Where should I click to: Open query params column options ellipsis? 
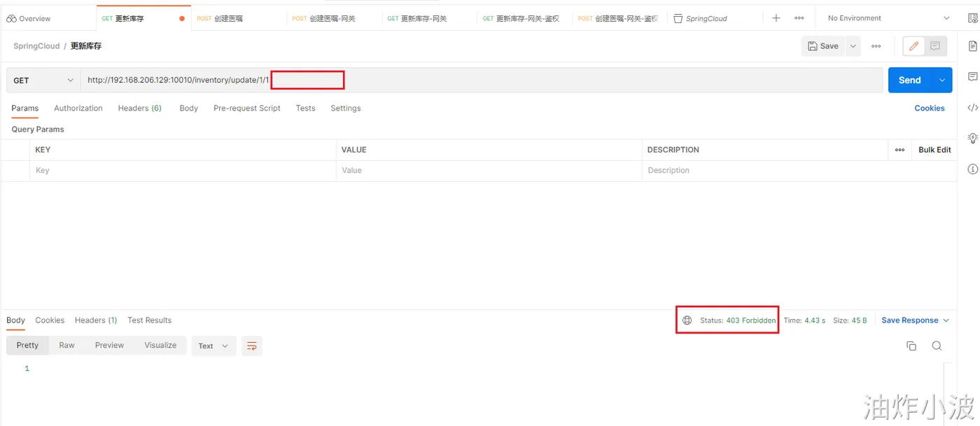click(x=899, y=150)
